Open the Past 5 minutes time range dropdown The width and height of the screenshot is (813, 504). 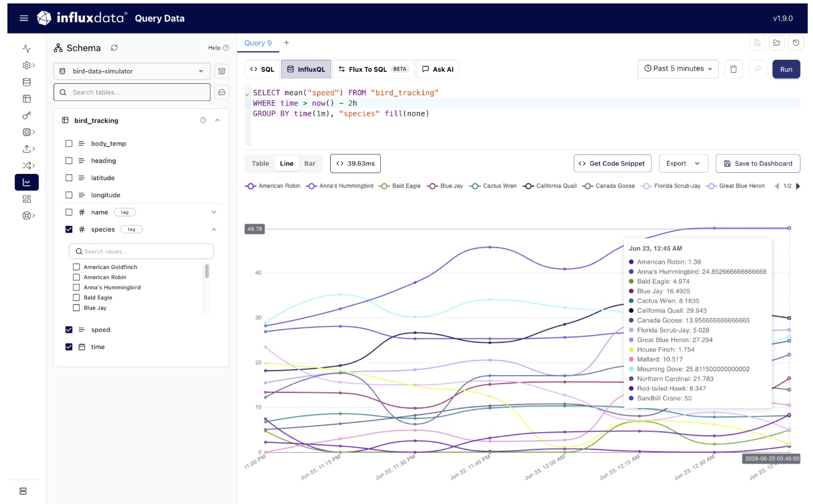(678, 69)
